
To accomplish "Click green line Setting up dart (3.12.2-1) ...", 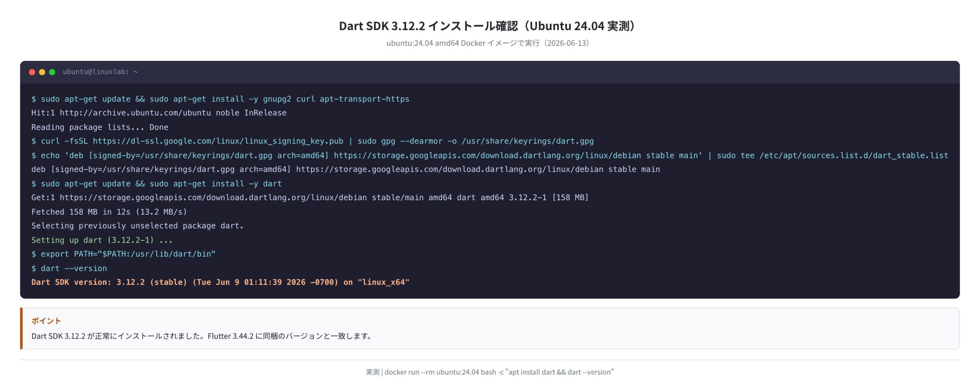I will 102,240.
